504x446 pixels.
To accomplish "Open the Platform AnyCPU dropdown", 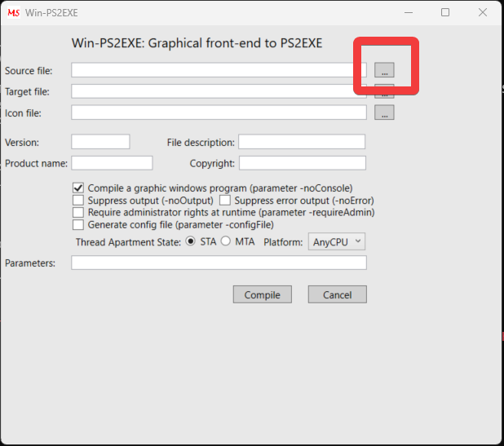I will [x=337, y=241].
